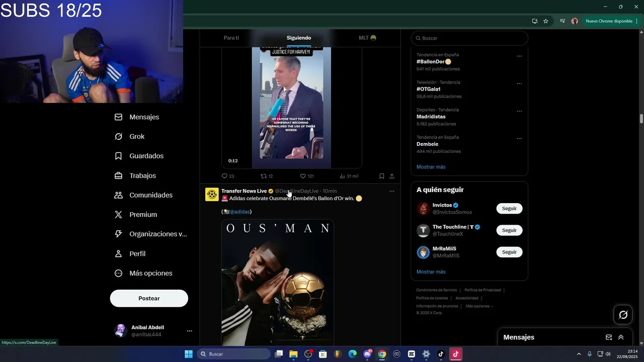The width and height of the screenshot is (644, 362).
Task: Click Nuevo Chrome disponible update button
Action: coord(612,21)
